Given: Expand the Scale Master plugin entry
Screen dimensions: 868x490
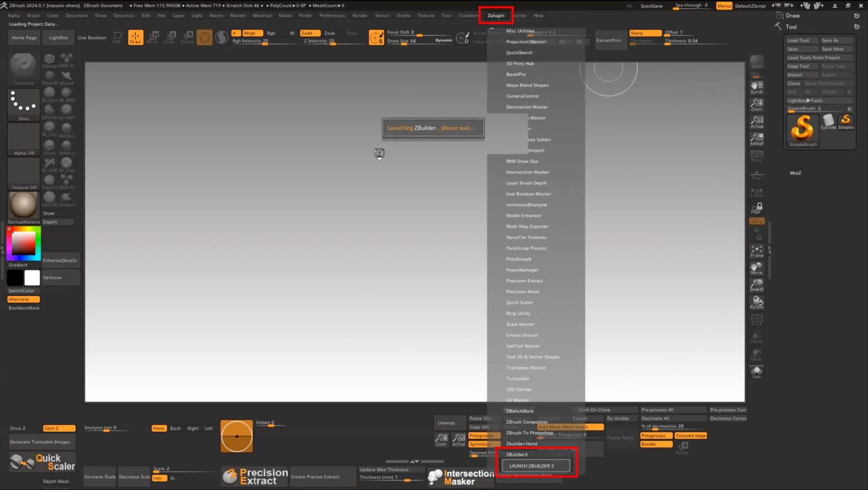Looking at the screenshot, I should (x=520, y=324).
